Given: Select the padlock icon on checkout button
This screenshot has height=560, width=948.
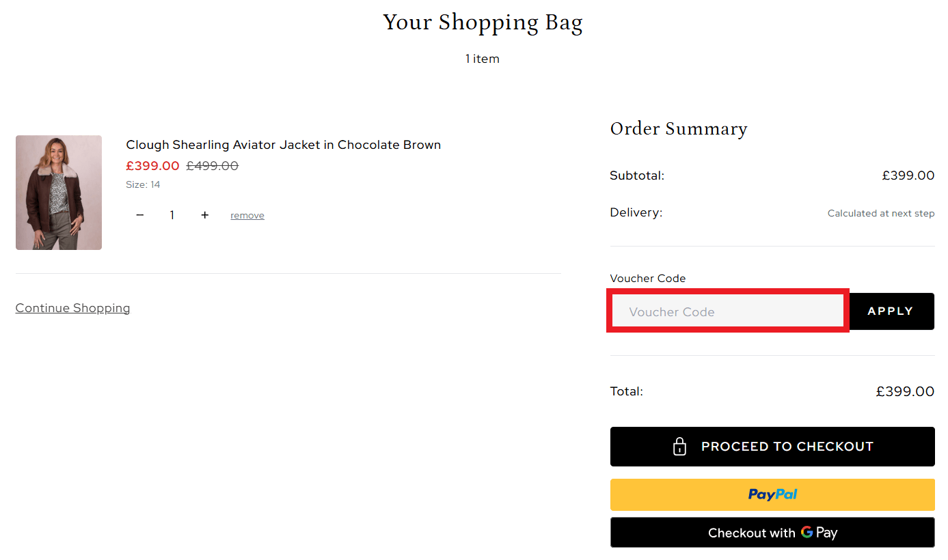Looking at the screenshot, I should point(679,446).
